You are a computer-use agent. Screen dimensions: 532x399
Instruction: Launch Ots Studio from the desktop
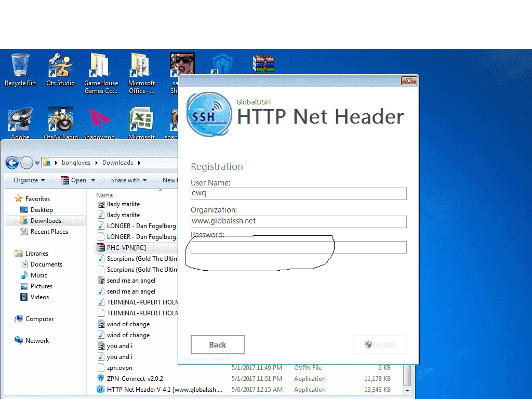coord(60,70)
